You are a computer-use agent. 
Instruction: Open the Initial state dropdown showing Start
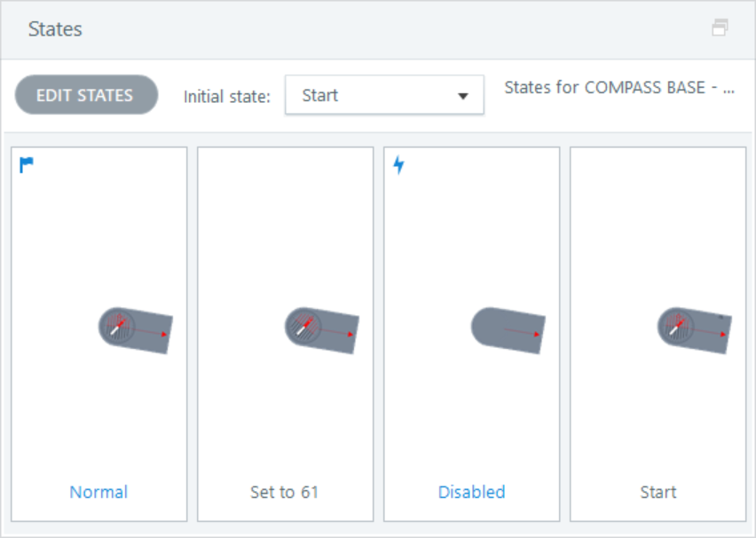click(x=383, y=95)
